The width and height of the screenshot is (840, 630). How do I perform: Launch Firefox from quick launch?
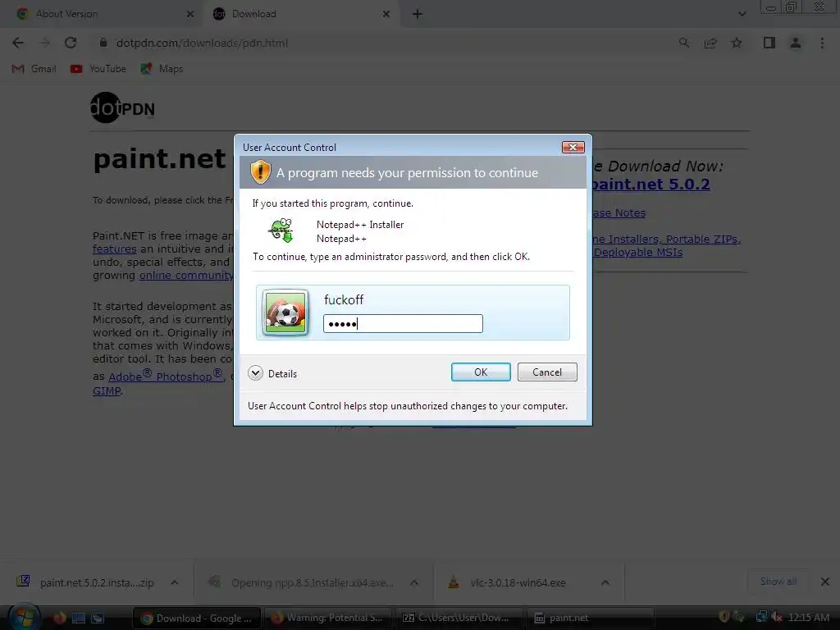(x=59, y=618)
